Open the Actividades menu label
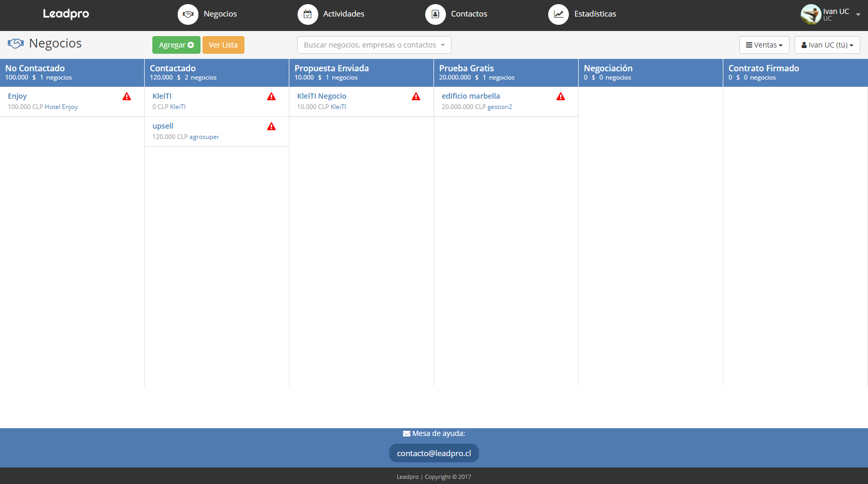 pyautogui.click(x=344, y=14)
